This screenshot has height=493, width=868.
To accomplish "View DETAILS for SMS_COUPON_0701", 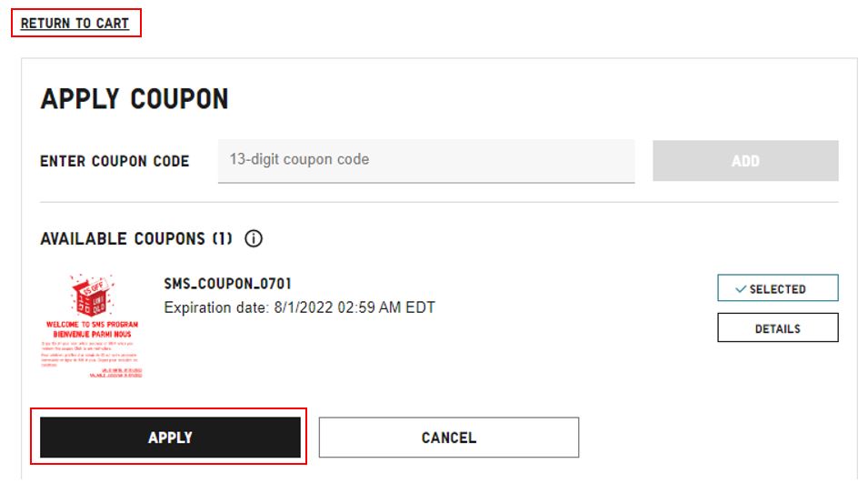I will click(777, 327).
